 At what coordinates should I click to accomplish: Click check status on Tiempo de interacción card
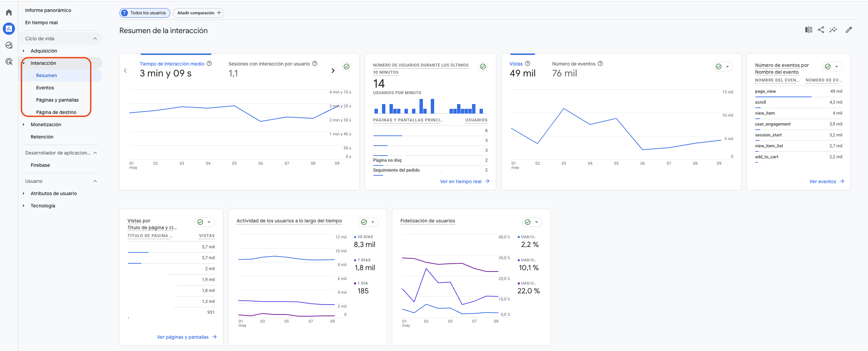point(347,67)
